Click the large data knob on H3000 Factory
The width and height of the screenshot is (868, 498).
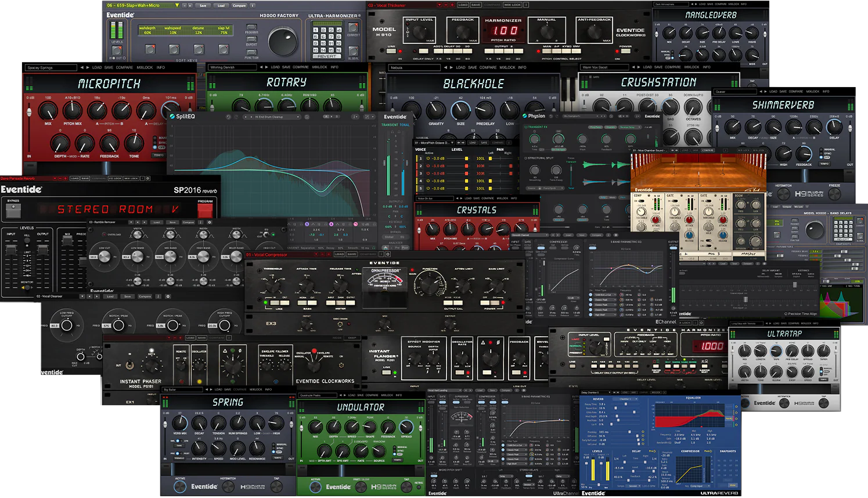tap(283, 41)
